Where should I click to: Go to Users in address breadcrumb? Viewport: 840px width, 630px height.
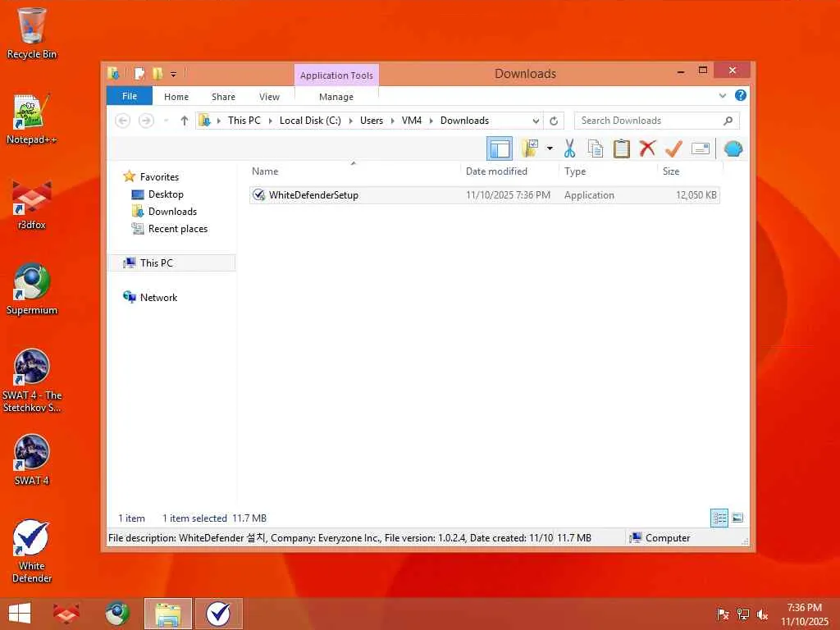(372, 121)
